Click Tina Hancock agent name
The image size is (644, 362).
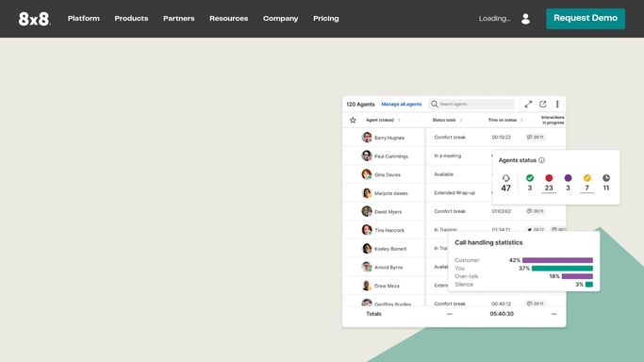pyautogui.click(x=389, y=230)
